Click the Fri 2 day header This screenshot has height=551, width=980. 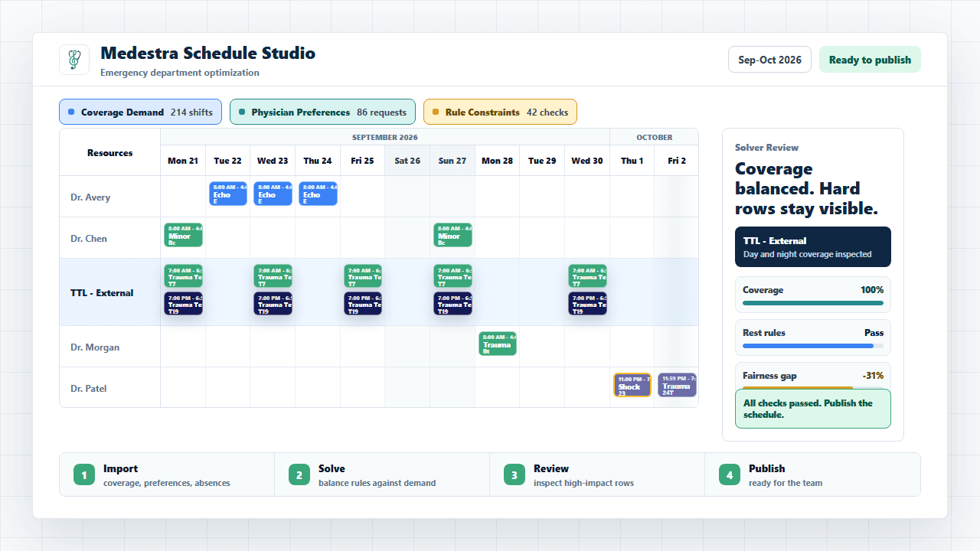click(677, 161)
